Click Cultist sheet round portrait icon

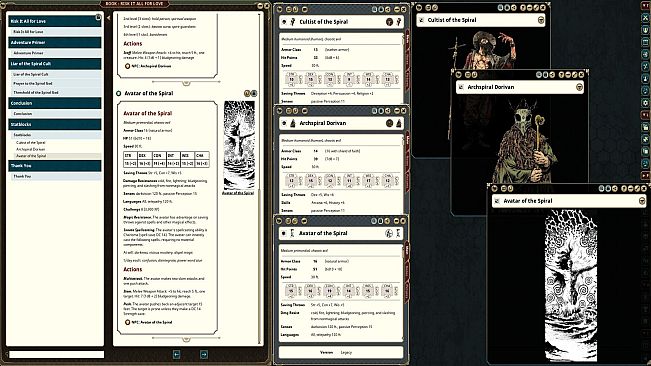389,22
